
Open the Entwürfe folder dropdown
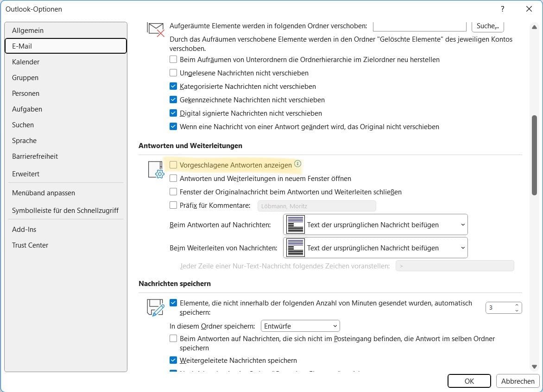(x=300, y=326)
